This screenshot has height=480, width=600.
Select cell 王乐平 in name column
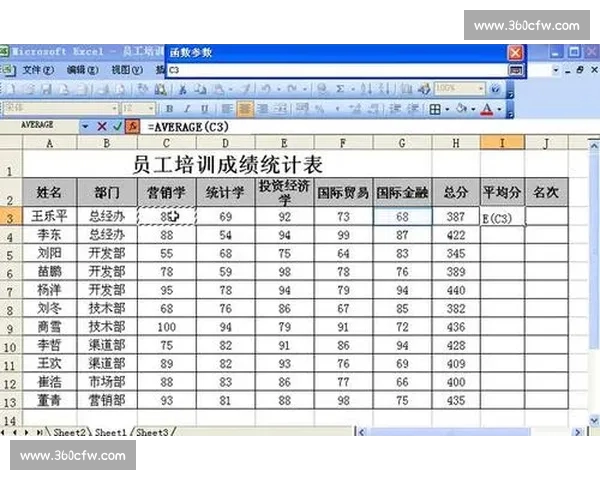50,216
